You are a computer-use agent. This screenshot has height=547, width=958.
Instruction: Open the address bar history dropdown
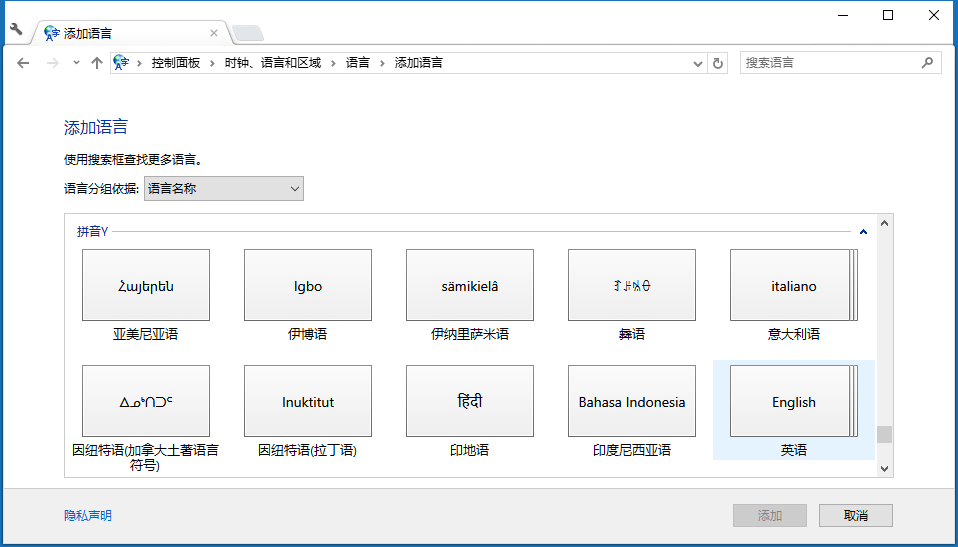(698, 63)
